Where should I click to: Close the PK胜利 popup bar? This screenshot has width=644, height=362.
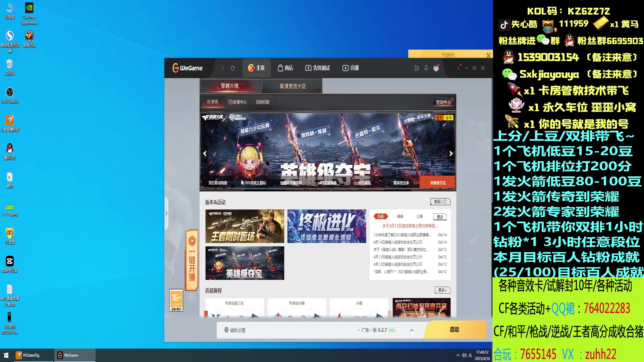pos(488,55)
